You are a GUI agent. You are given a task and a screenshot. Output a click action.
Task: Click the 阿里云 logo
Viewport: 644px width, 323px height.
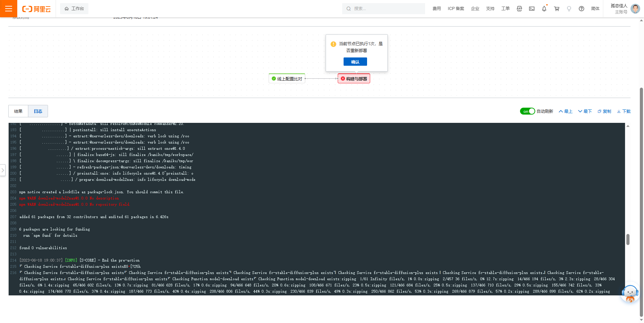[36, 9]
